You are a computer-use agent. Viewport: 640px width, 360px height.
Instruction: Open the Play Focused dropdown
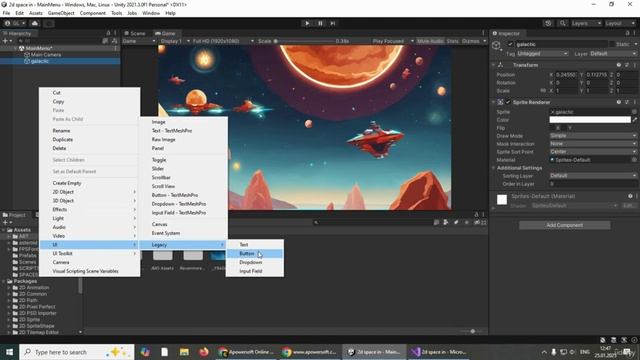393,41
